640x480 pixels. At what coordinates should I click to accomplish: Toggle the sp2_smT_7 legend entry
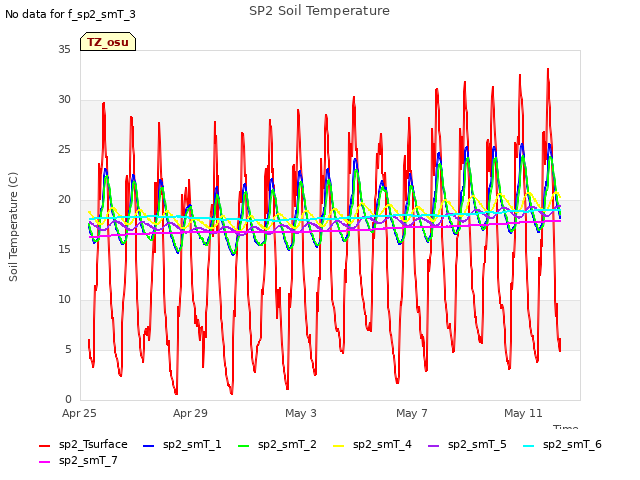78,460
